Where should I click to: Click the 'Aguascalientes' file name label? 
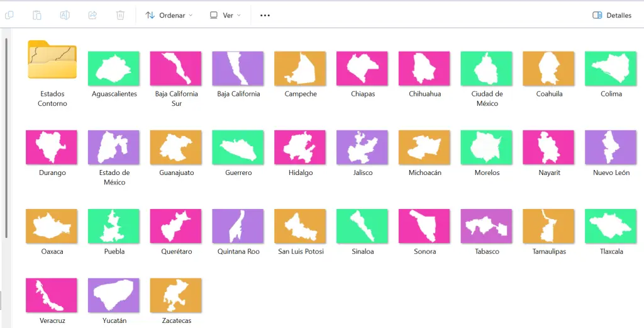(114, 94)
